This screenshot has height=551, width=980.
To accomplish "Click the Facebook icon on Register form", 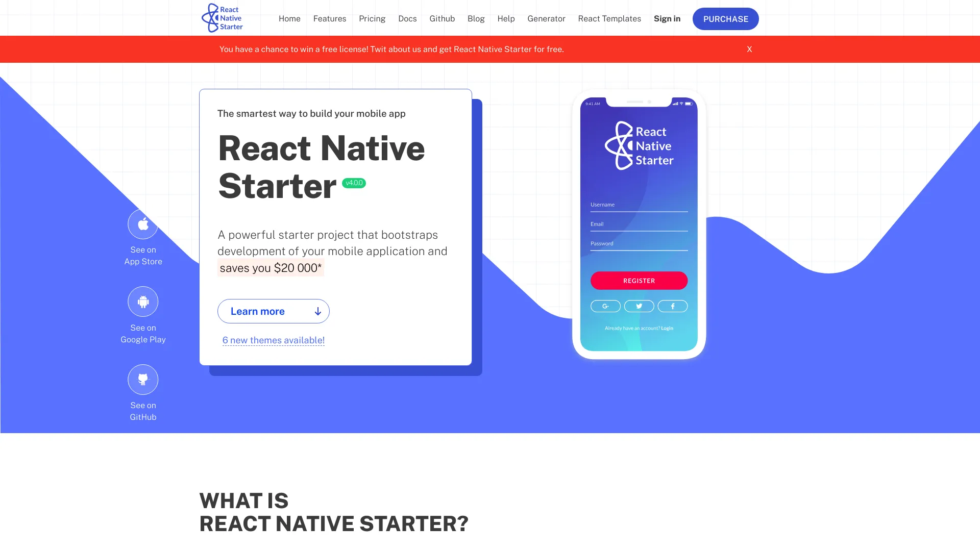I will click(672, 306).
